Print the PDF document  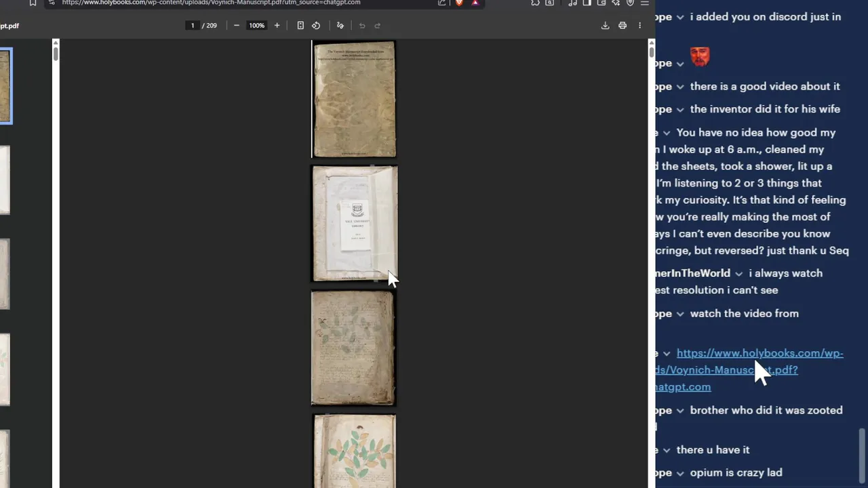pos(623,25)
